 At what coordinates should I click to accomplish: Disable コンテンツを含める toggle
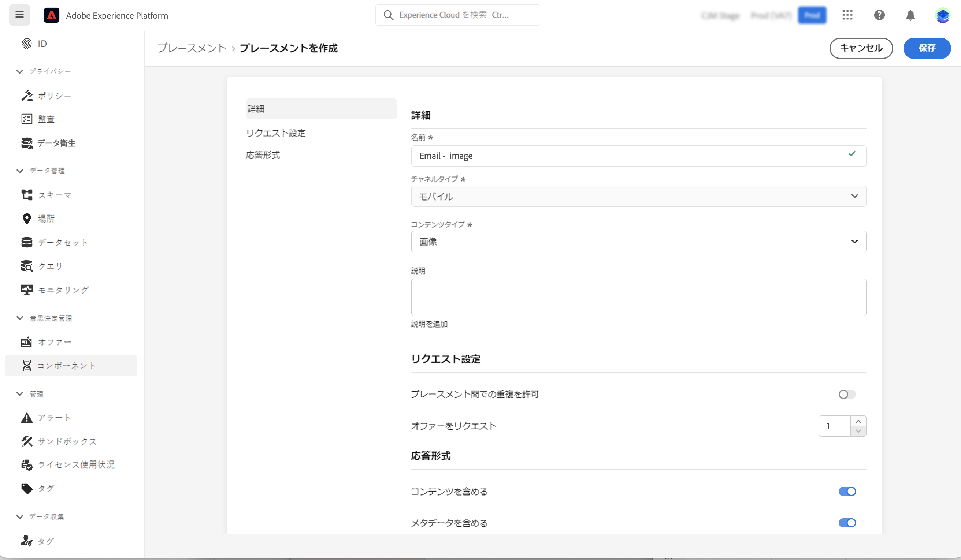847,492
